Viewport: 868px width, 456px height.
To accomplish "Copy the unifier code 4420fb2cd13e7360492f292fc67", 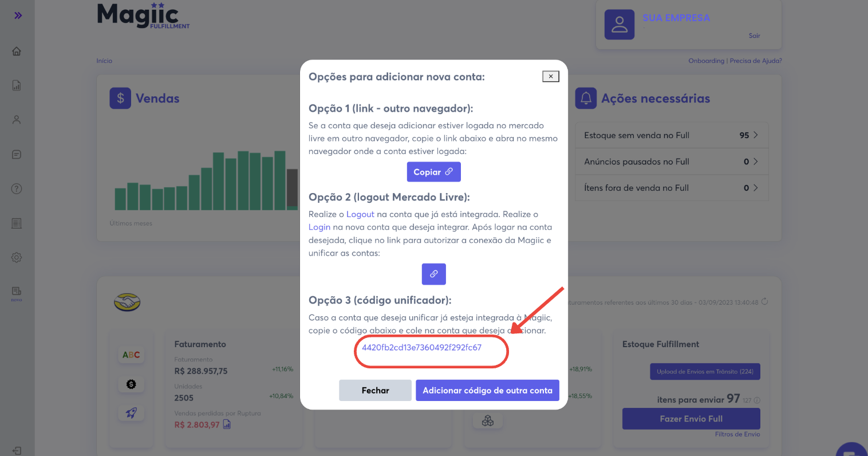I will point(421,347).
